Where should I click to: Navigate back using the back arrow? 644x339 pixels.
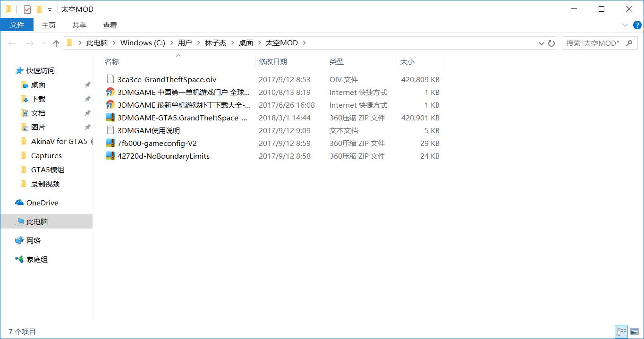pos(12,43)
